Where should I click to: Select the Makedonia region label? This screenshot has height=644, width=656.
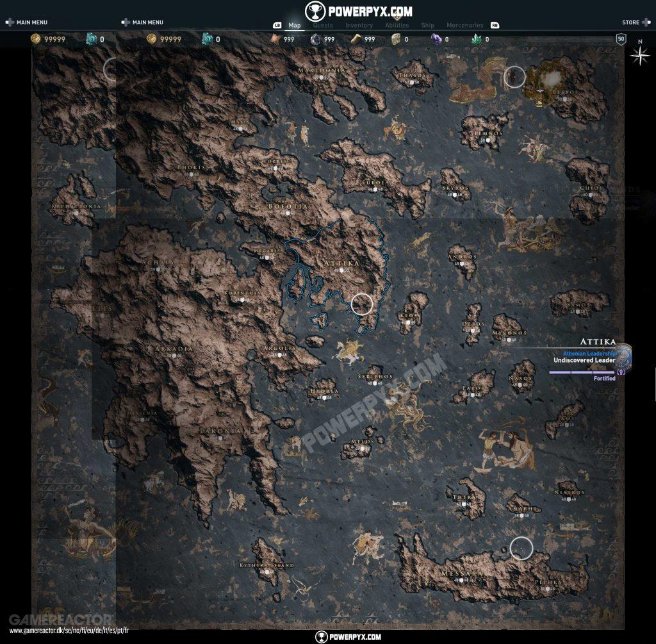click(322, 70)
